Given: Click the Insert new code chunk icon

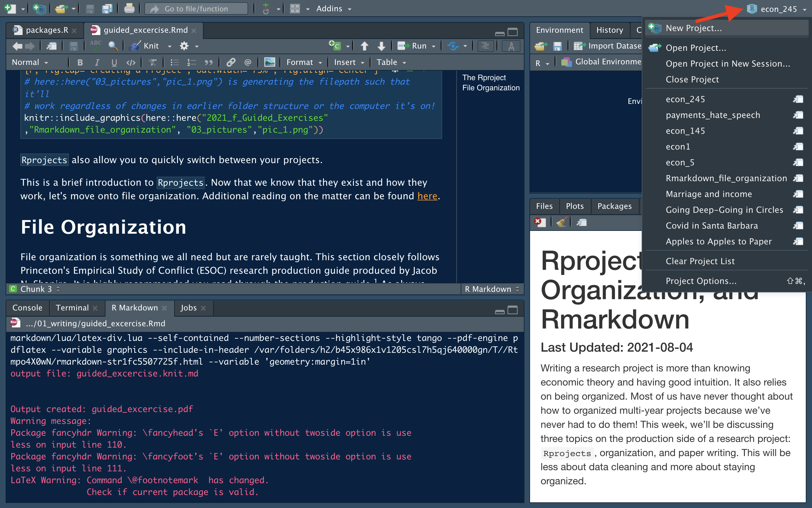Looking at the screenshot, I should (x=335, y=45).
